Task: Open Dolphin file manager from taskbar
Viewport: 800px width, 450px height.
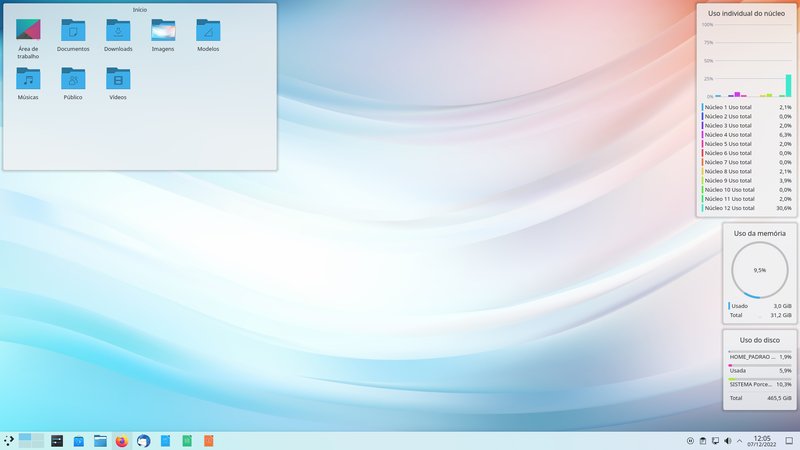Action: click(100, 441)
